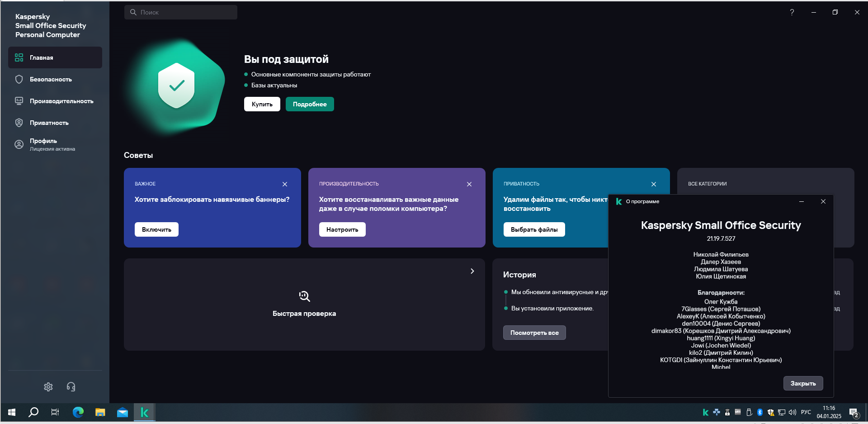The height and width of the screenshot is (424, 868).
Task: Start Быстрая проверка with the magnifier icon
Action: (x=304, y=296)
